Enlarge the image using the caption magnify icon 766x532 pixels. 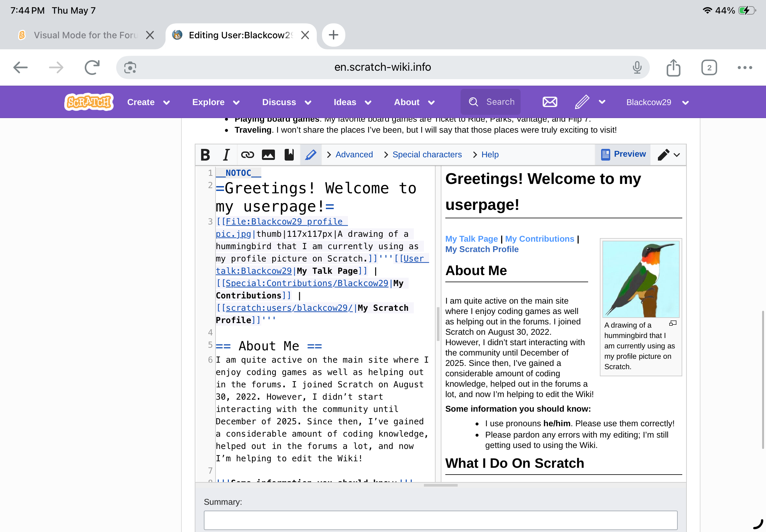point(673,323)
